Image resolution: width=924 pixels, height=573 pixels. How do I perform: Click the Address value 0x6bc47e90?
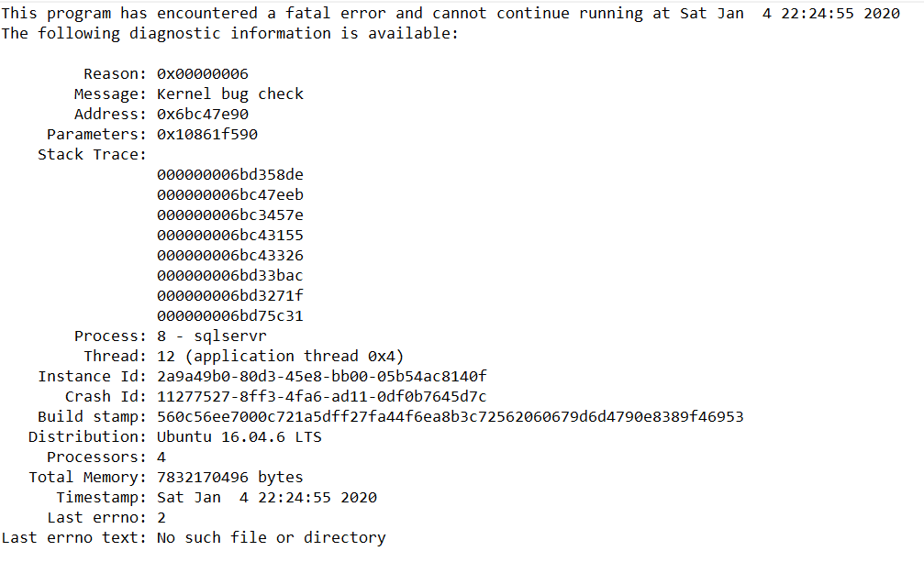[x=202, y=114]
